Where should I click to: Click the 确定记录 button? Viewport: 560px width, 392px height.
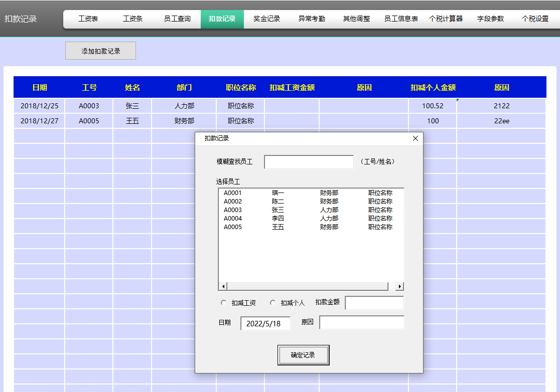tap(303, 355)
